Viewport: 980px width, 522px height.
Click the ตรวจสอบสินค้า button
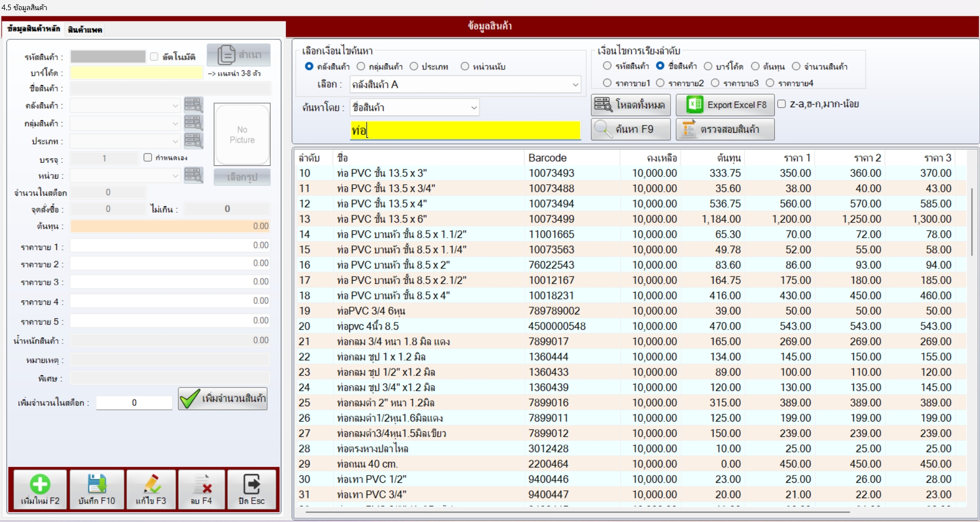click(725, 129)
